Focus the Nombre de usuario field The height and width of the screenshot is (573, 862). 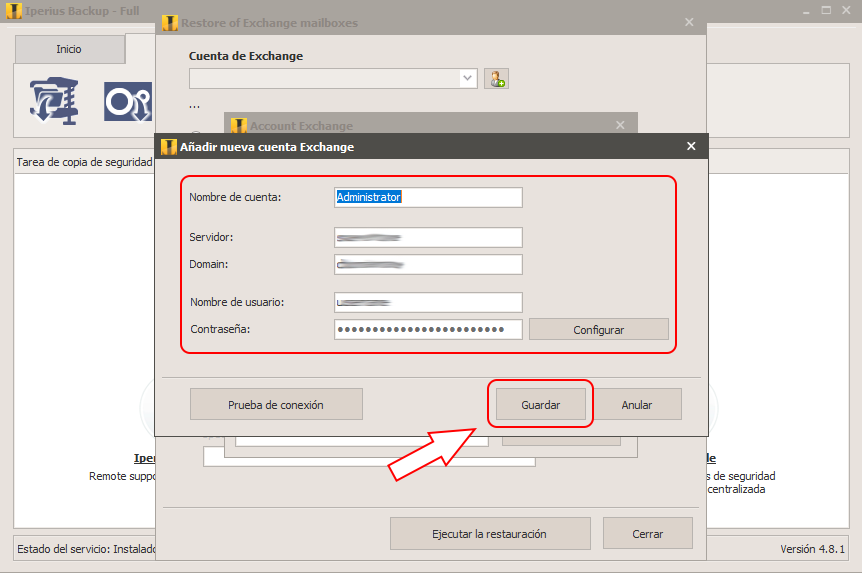[428, 302]
